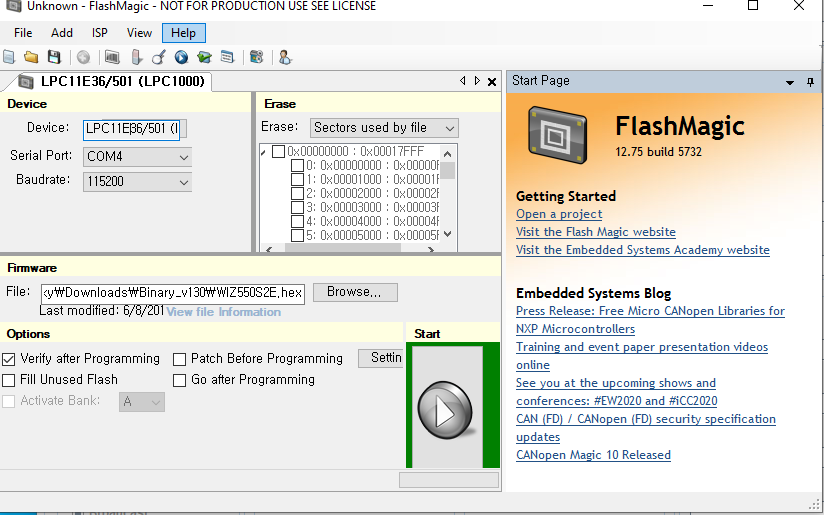The height and width of the screenshot is (515, 824).
Task: Click the Open a project link
Action: [x=559, y=214]
